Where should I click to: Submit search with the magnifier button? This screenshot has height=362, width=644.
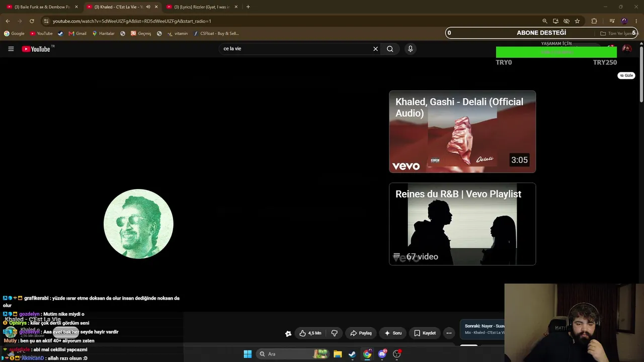[390, 49]
